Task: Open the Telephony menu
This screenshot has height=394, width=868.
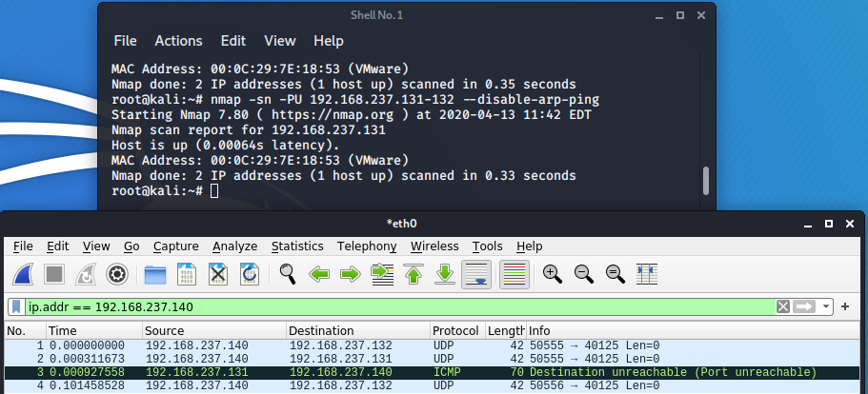Action: point(367,246)
